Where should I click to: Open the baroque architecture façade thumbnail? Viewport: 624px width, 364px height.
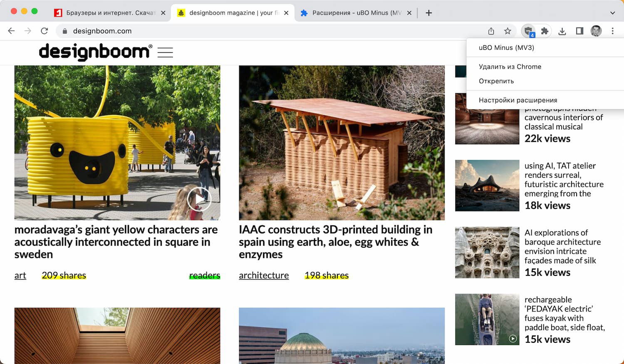click(x=487, y=253)
